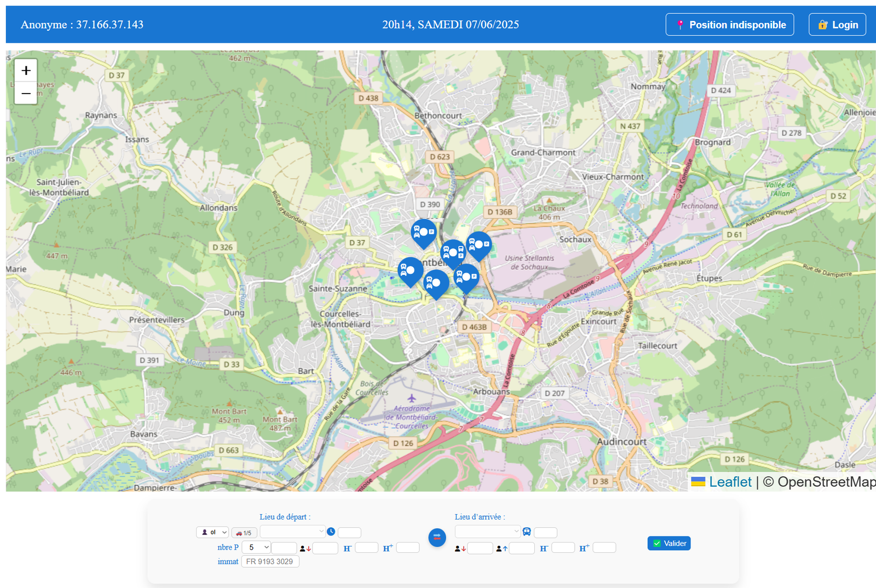Click the Sochaux town label on map
The image size is (876, 588).
[x=575, y=239]
